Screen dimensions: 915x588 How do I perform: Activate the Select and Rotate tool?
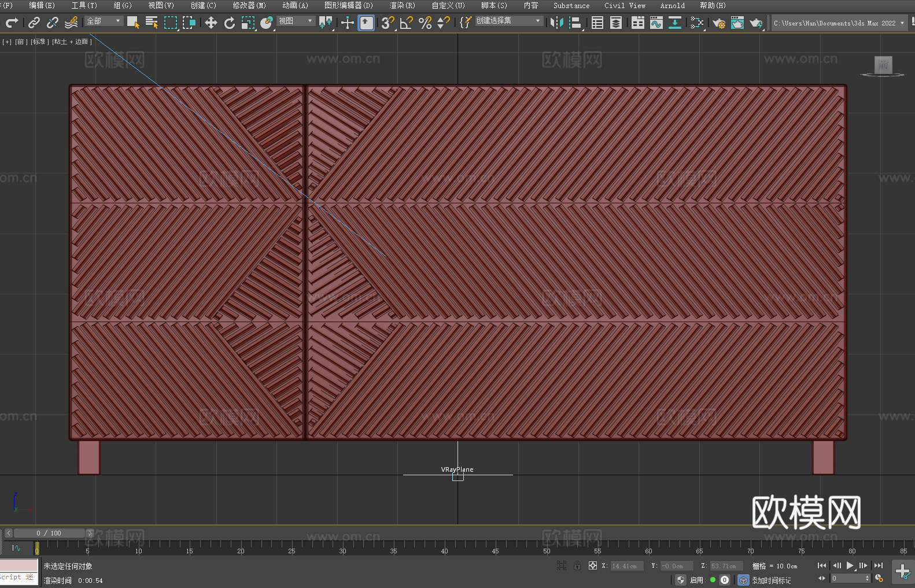point(230,23)
